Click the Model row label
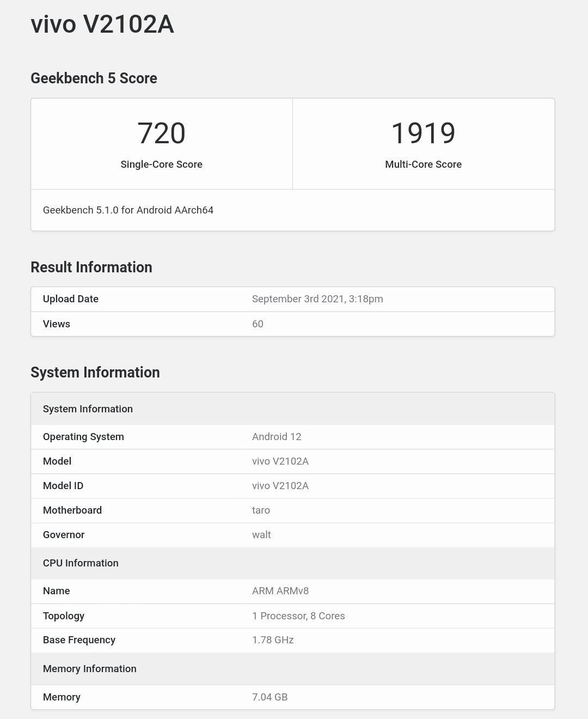588x719 pixels. (x=57, y=461)
